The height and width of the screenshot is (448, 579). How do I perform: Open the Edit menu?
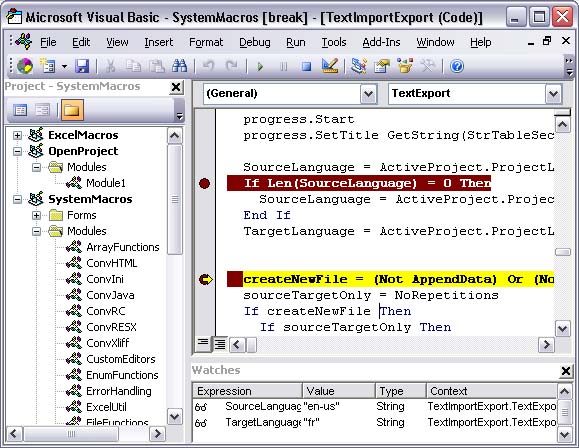coord(81,42)
